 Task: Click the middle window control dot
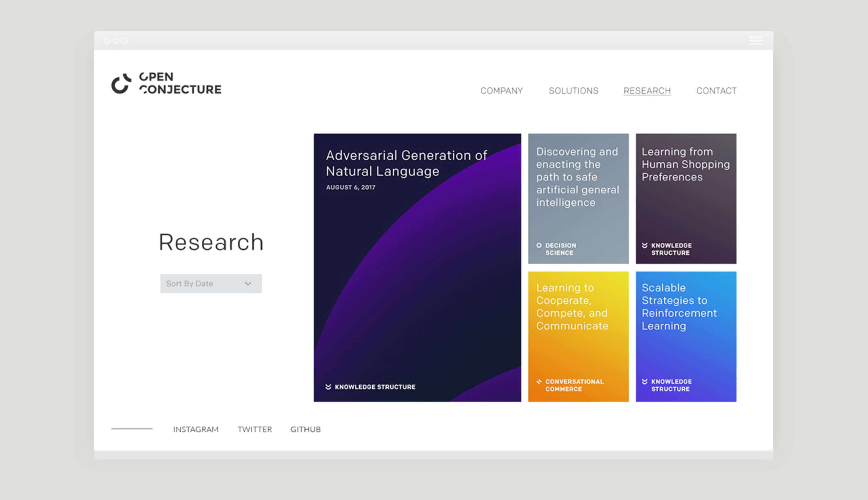tap(116, 41)
